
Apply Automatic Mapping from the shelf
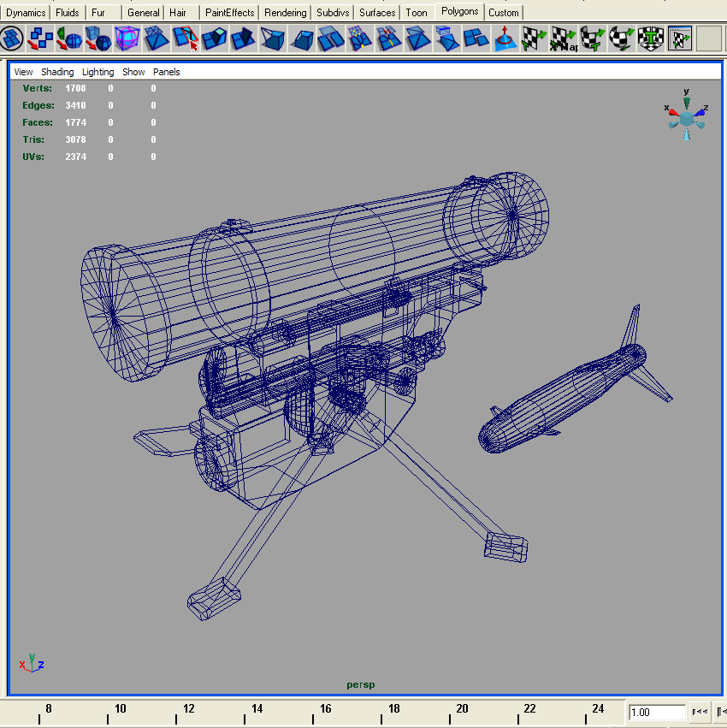(x=650, y=38)
